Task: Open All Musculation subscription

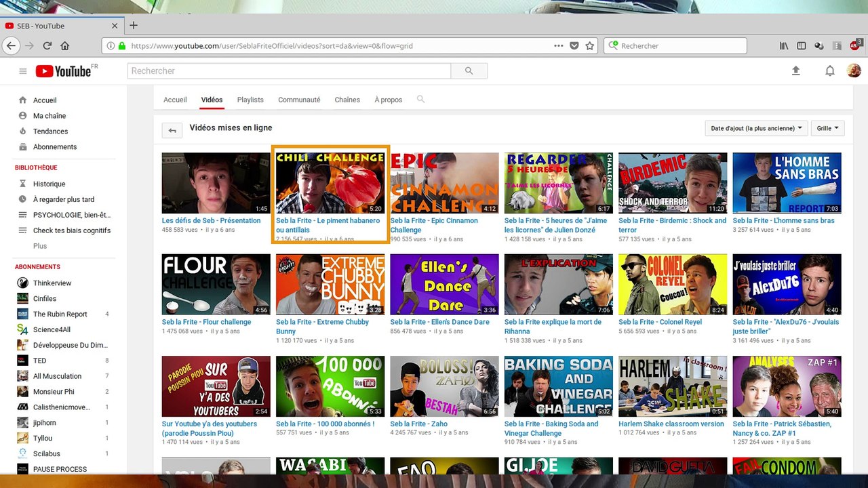Action: pyautogui.click(x=57, y=376)
